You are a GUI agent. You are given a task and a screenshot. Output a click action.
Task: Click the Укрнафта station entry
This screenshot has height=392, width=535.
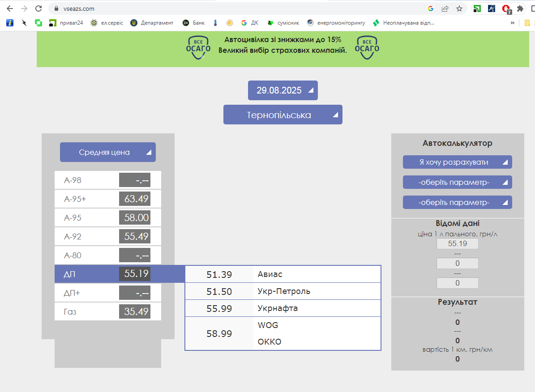coord(278,308)
